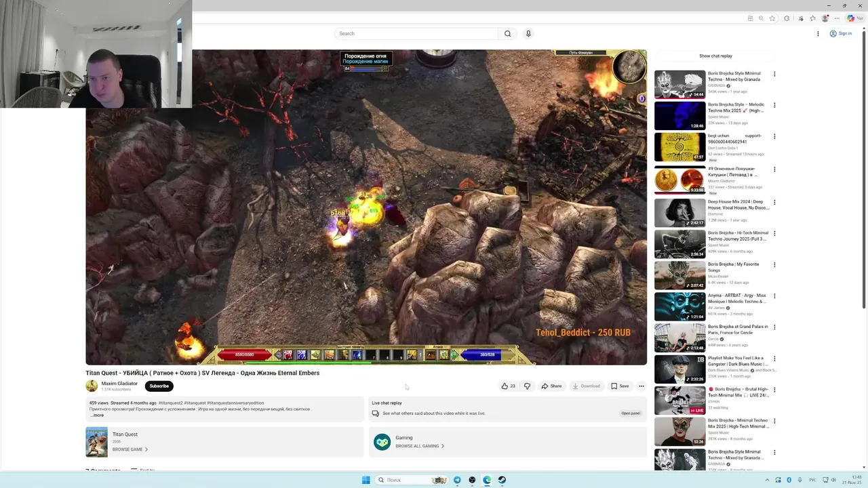The height and width of the screenshot is (488, 868).
Task: Play Boris Brejcha Style Minimal Techno 54:44 thumbnail
Action: coord(679,85)
